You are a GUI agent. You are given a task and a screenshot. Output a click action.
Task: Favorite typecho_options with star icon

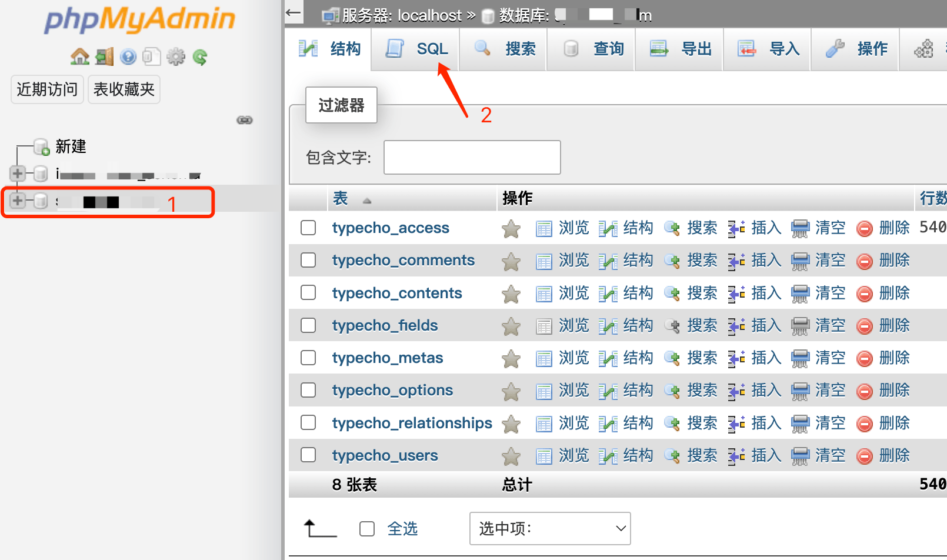pyautogui.click(x=511, y=391)
